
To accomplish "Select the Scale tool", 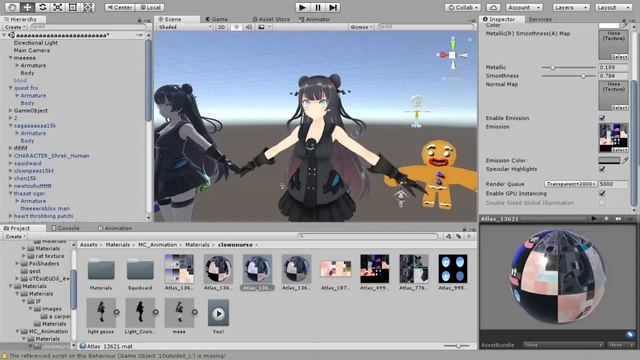I will coord(58,7).
